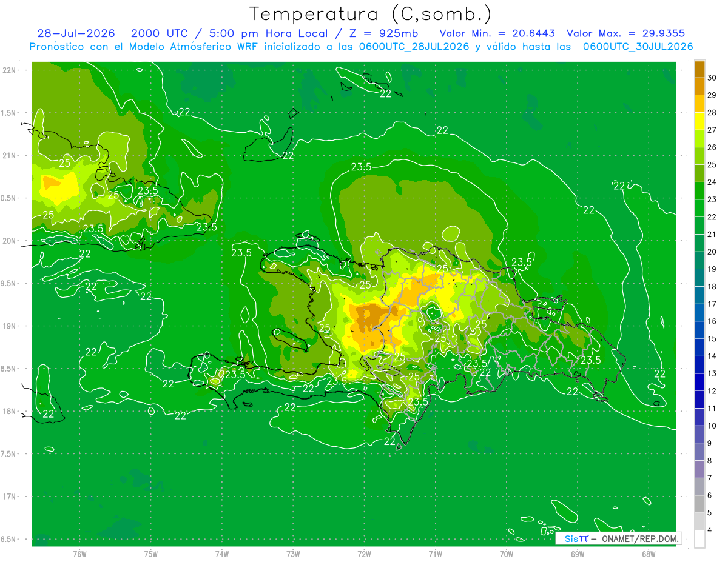Click the title 'Temperatura (C,somb.)'
The height and width of the screenshot is (562, 728).
[371, 15]
